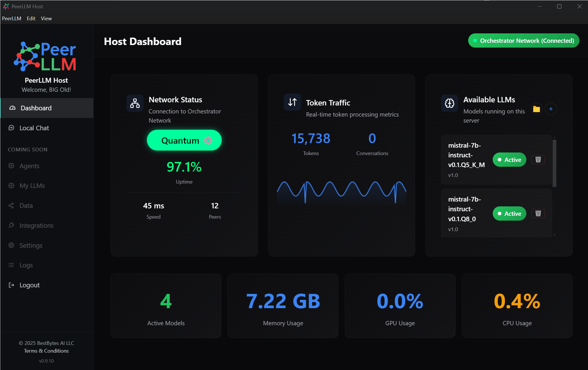Click the scroll down arrow in LLM list
This screenshot has width=588, height=370.
[x=554, y=235]
